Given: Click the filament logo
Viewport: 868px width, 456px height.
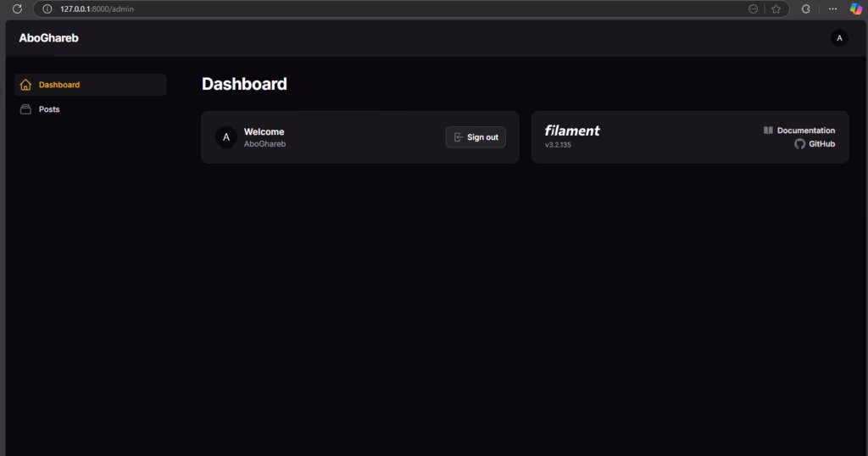Looking at the screenshot, I should [572, 131].
